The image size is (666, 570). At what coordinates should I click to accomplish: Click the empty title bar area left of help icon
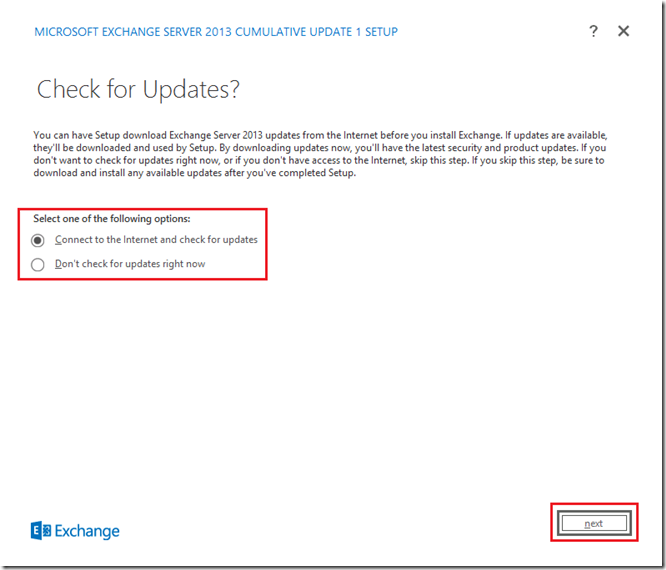coord(490,32)
